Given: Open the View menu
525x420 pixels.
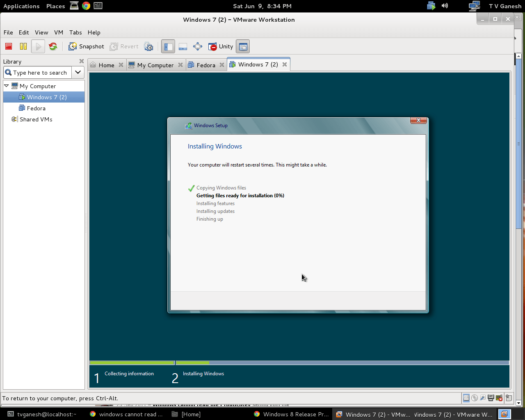Looking at the screenshot, I should coord(41,32).
